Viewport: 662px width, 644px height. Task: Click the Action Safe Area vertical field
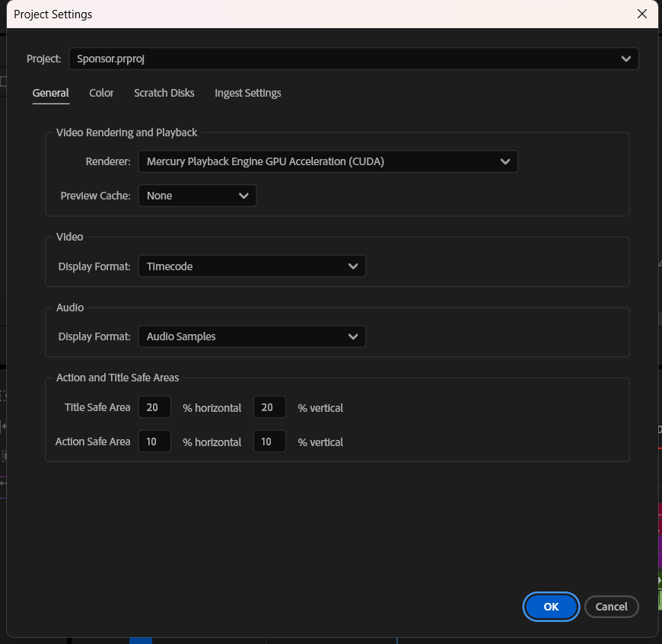[x=269, y=442]
